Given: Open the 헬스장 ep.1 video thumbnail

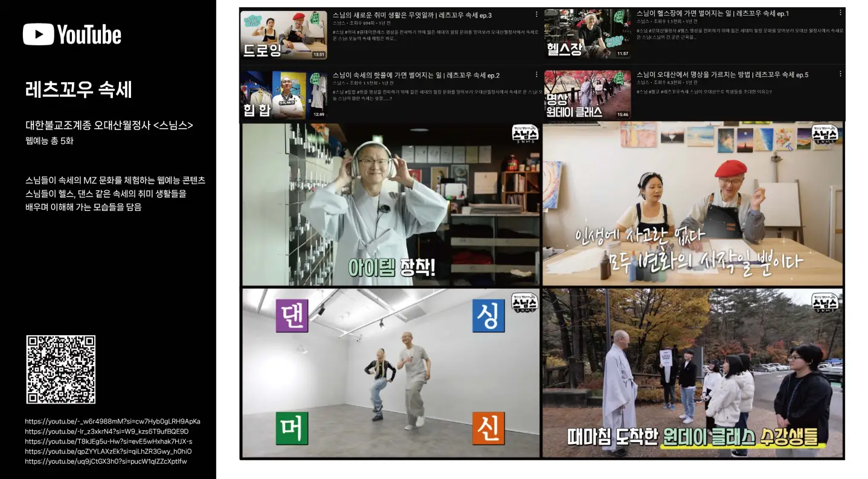Looking at the screenshot, I should [588, 34].
